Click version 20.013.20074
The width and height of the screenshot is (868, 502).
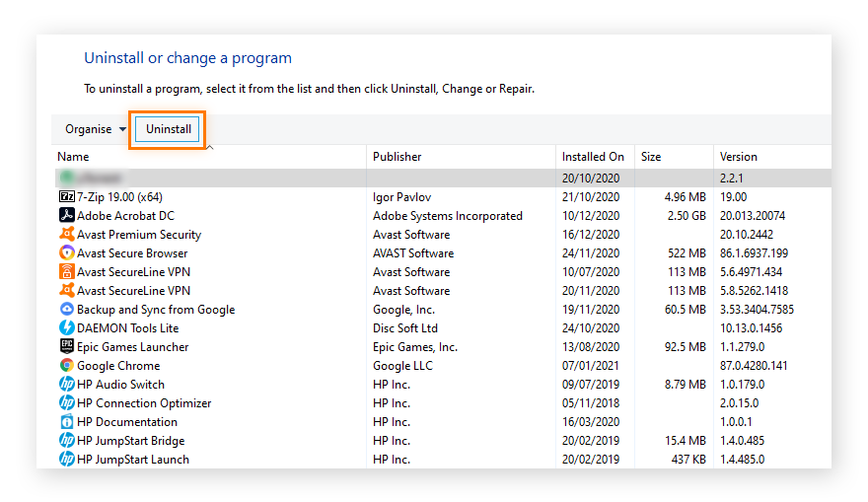click(753, 216)
